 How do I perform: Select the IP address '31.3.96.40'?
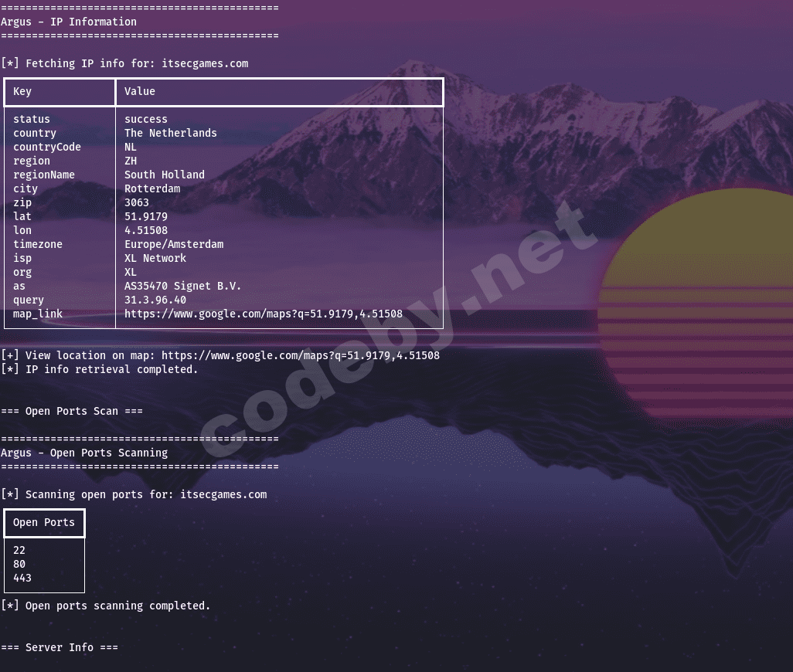pyautogui.click(x=155, y=300)
